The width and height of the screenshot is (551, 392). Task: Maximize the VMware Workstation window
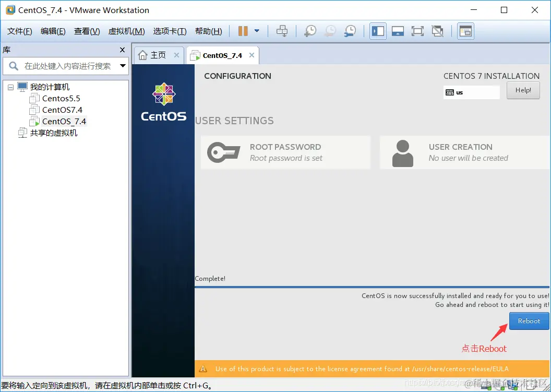pyautogui.click(x=504, y=10)
